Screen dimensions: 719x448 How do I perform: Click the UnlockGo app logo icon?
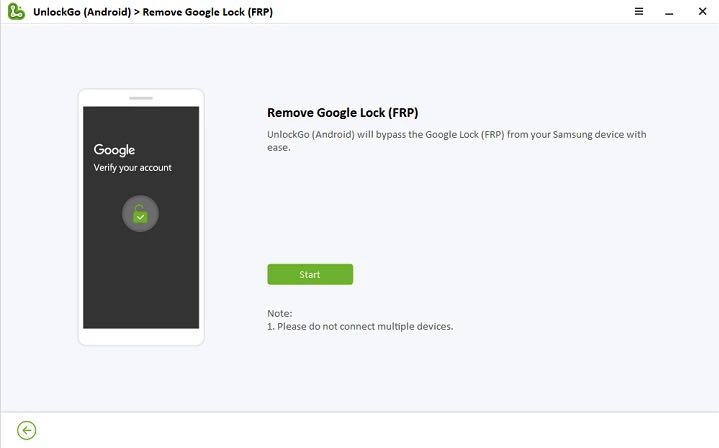[x=16, y=12]
